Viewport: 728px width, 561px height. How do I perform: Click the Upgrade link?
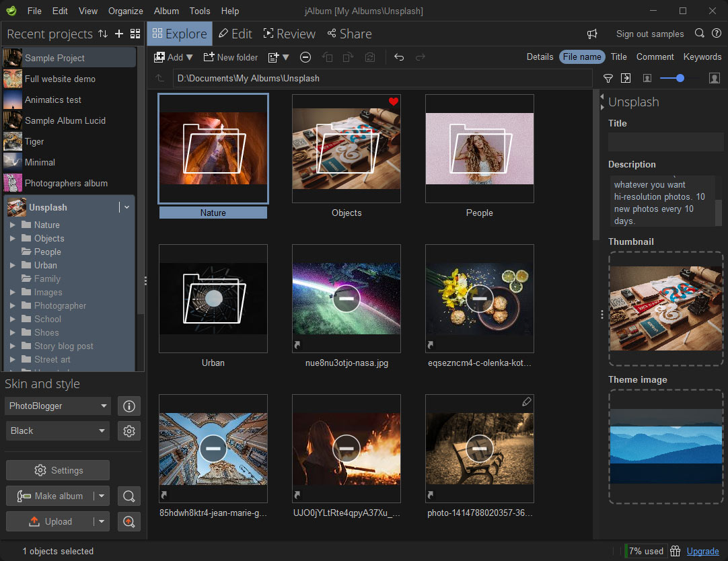point(702,551)
